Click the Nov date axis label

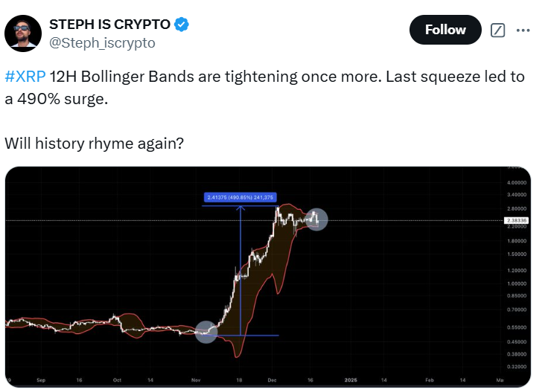point(196,380)
